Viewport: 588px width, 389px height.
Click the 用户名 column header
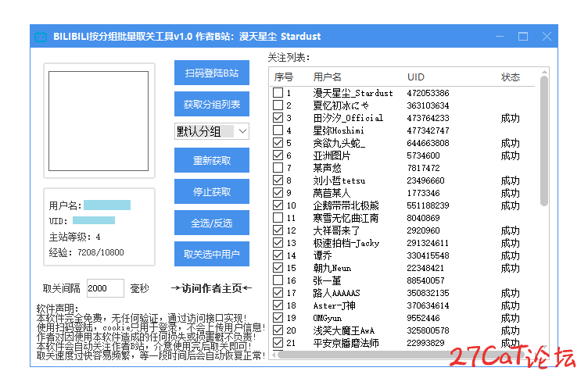click(x=328, y=77)
